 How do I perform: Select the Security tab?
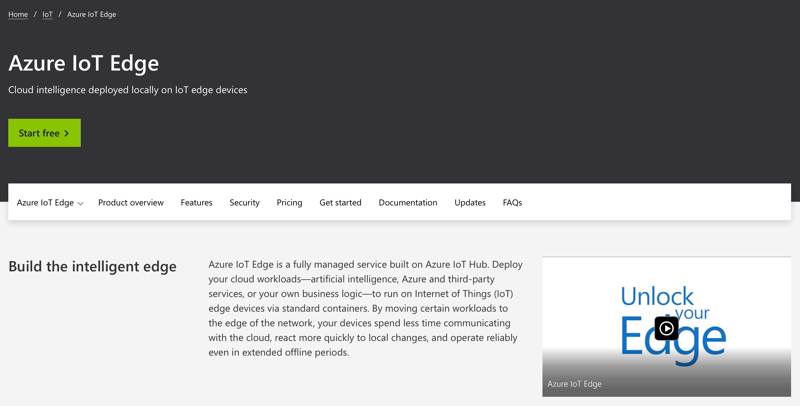point(244,202)
